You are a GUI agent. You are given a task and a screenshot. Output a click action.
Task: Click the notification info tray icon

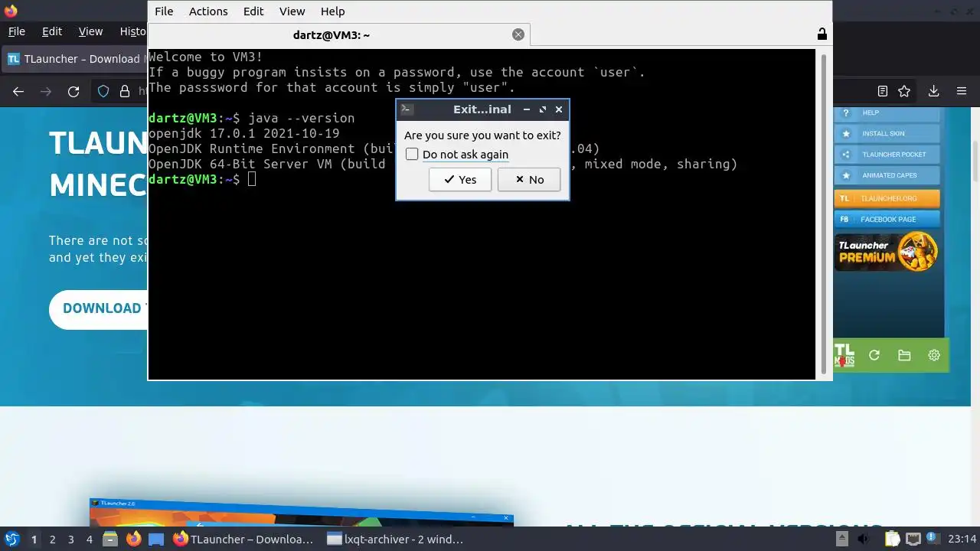click(x=932, y=540)
